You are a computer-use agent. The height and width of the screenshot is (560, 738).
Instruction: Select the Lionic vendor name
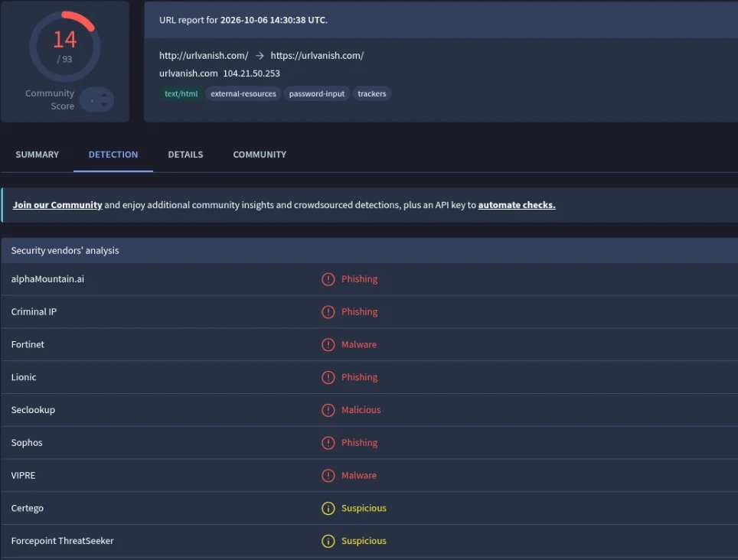pyautogui.click(x=24, y=377)
